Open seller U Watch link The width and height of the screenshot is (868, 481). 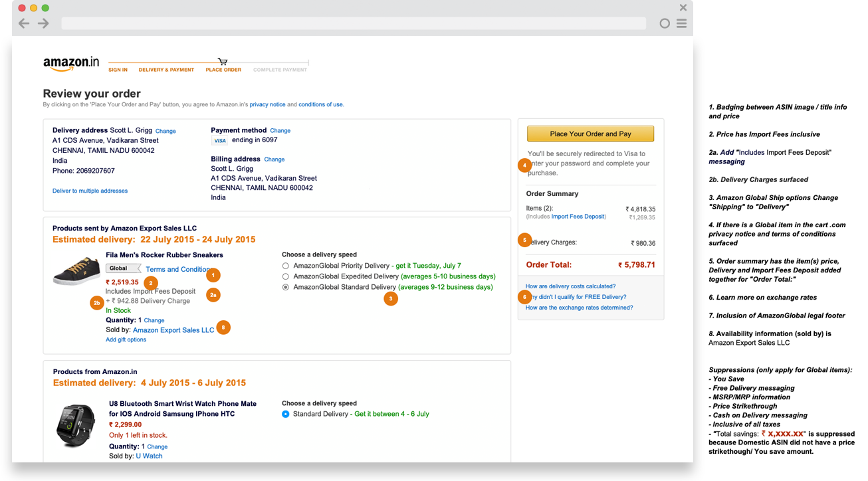tap(149, 456)
